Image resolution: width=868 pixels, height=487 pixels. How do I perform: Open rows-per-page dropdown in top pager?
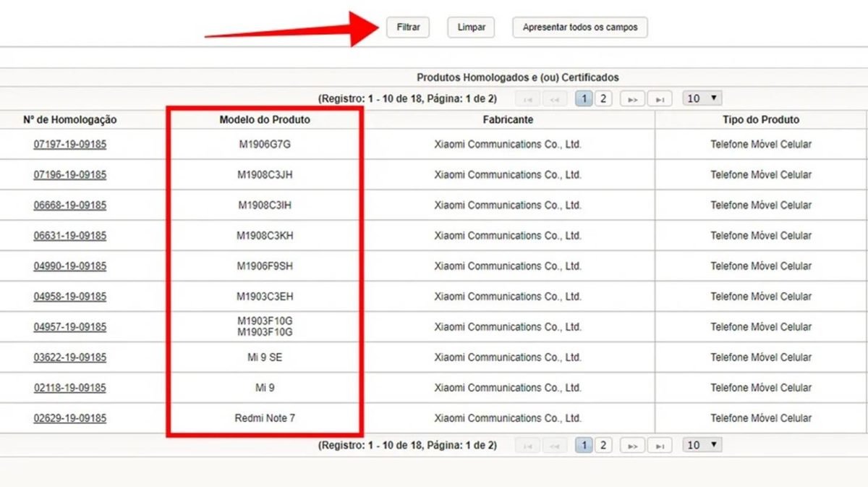[x=702, y=98]
